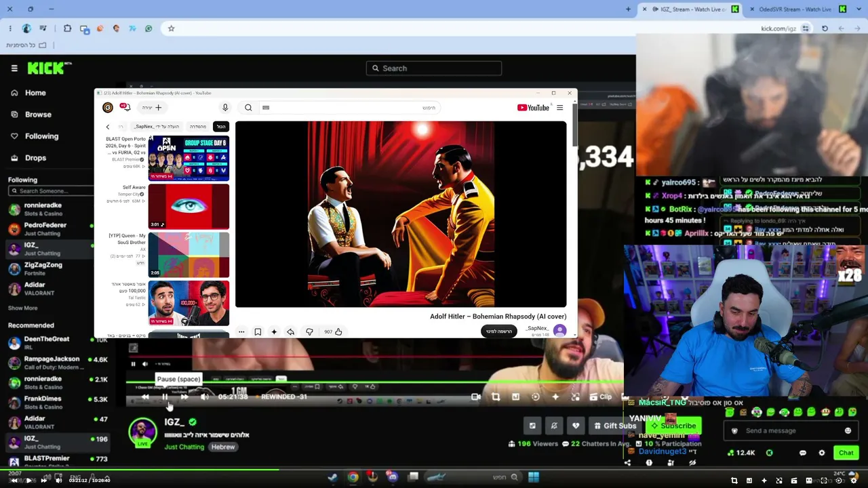Viewport: 868px width, 488px height.
Task: Open Kick chat settings gear
Action: pyautogui.click(x=822, y=453)
